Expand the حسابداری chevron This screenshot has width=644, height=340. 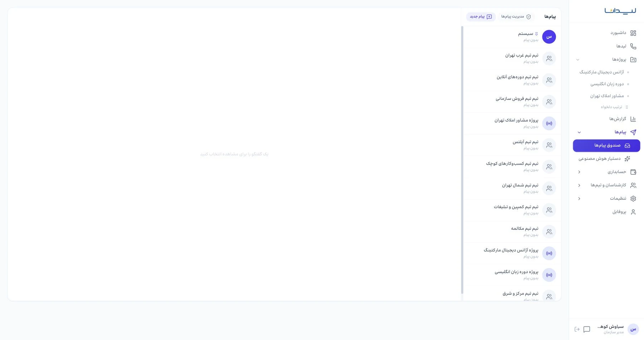tap(579, 172)
